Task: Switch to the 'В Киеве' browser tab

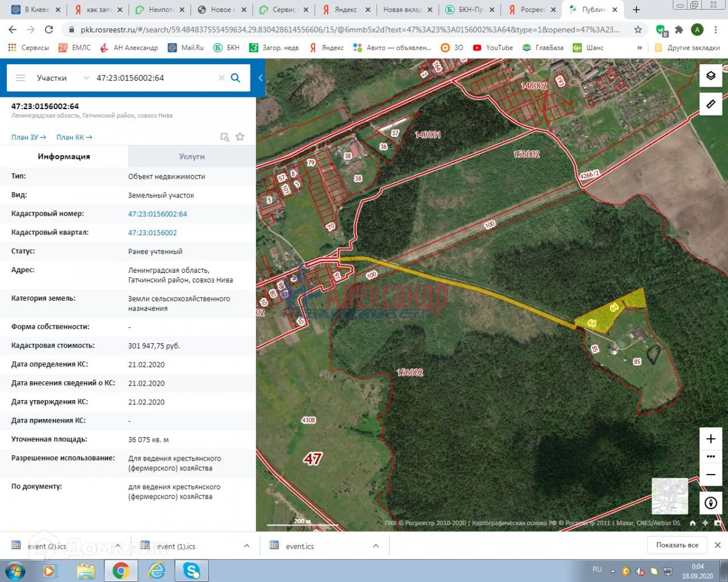Action: click(36, 10)
